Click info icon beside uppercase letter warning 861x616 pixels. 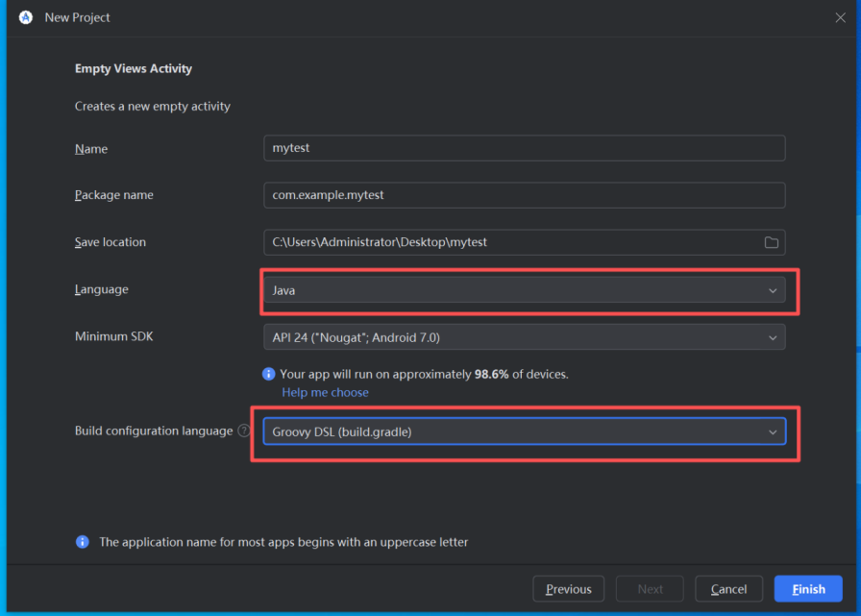tap(83, 542)
